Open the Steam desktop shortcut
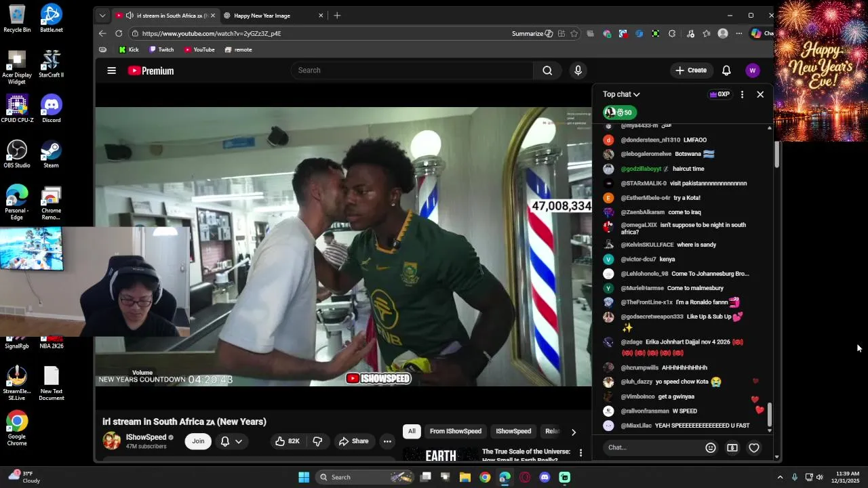The width and height of the screenshot is (868, 488). point(51,154)
